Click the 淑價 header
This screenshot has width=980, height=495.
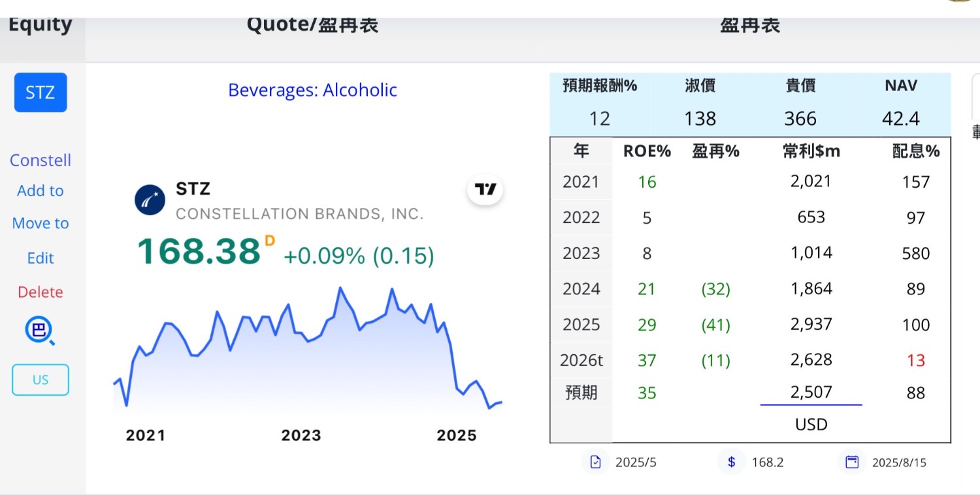click(x=700, y=86)
